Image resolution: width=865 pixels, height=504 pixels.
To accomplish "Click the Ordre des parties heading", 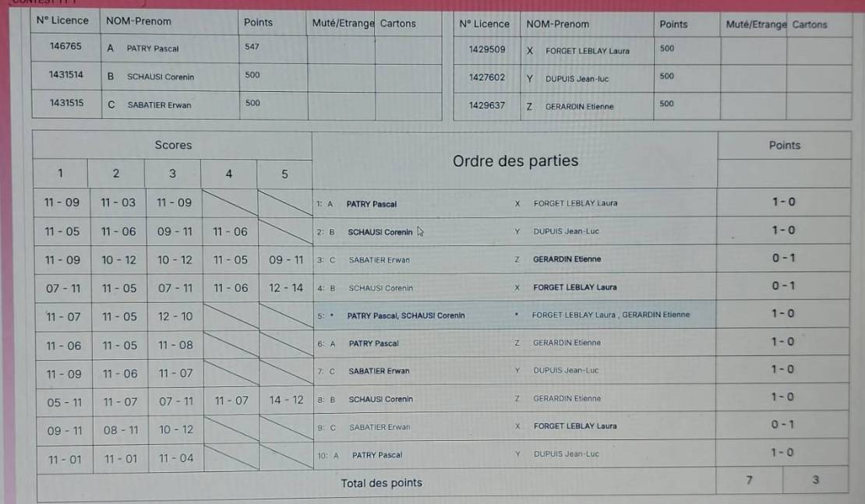I will coord(515,161).
